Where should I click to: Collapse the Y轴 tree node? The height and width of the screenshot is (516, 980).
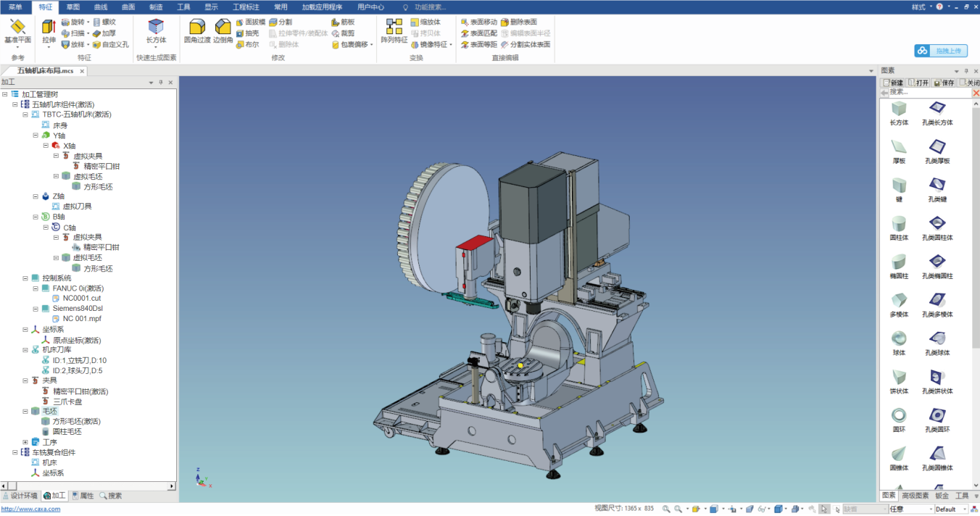(36, 136)
